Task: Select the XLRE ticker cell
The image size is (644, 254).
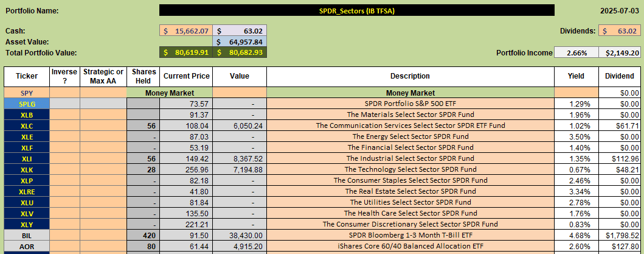Action: pyautogui.click(x=27, y=191)
